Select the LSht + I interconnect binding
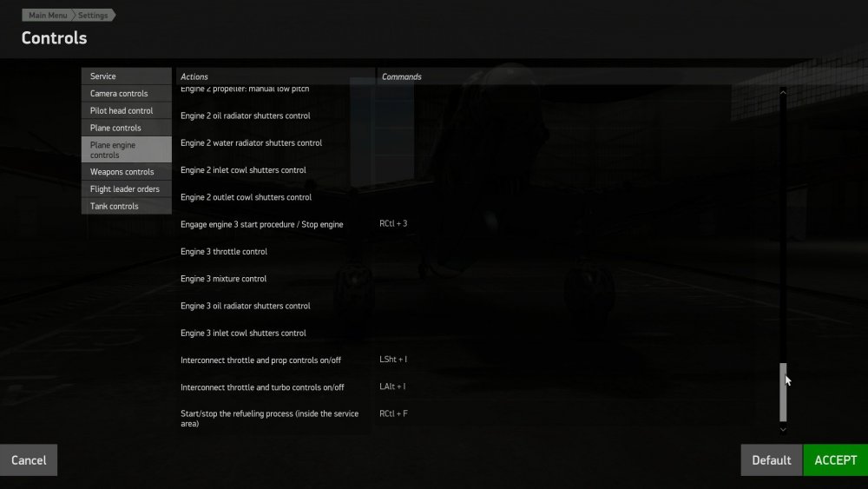The width and height of the screenshot is (868, 489). pos(393,360)
